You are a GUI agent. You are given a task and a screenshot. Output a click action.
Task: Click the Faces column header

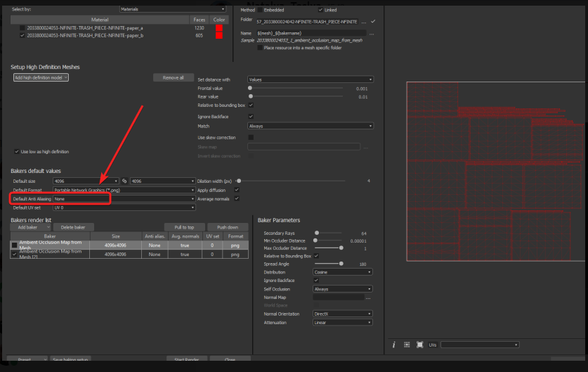199,20
